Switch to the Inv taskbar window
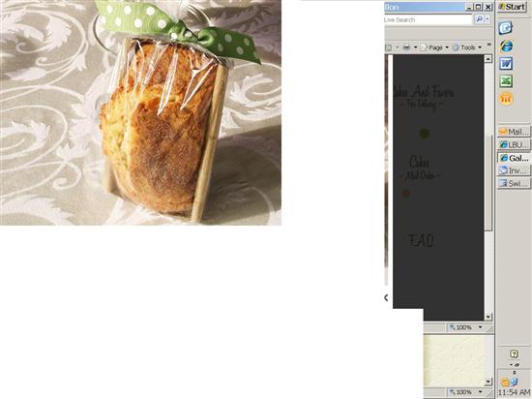This screenshot has height=399, width=532. [x=514, y=170]
